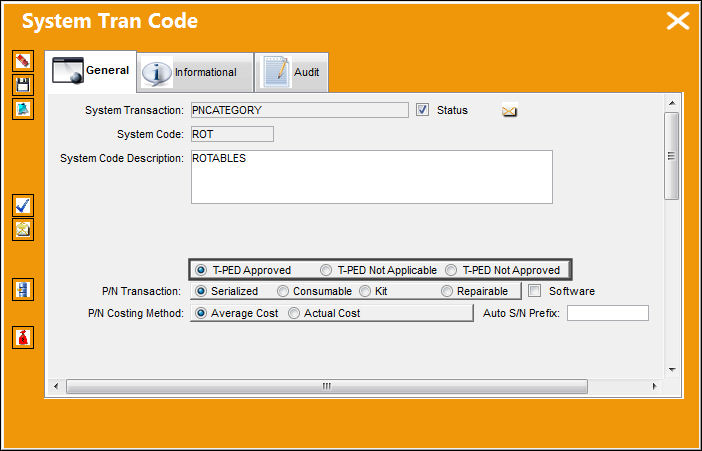Click the blue bell notification icon

click(x=23, y=109)
